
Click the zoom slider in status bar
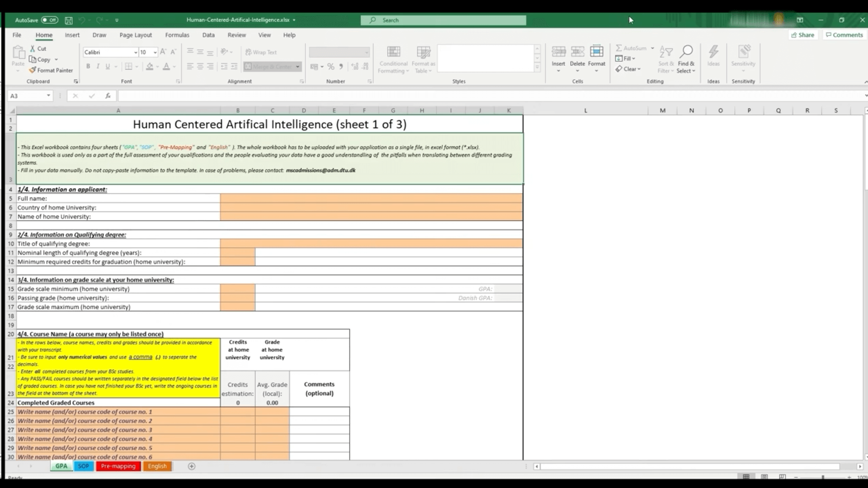click(x=823, y=477)
